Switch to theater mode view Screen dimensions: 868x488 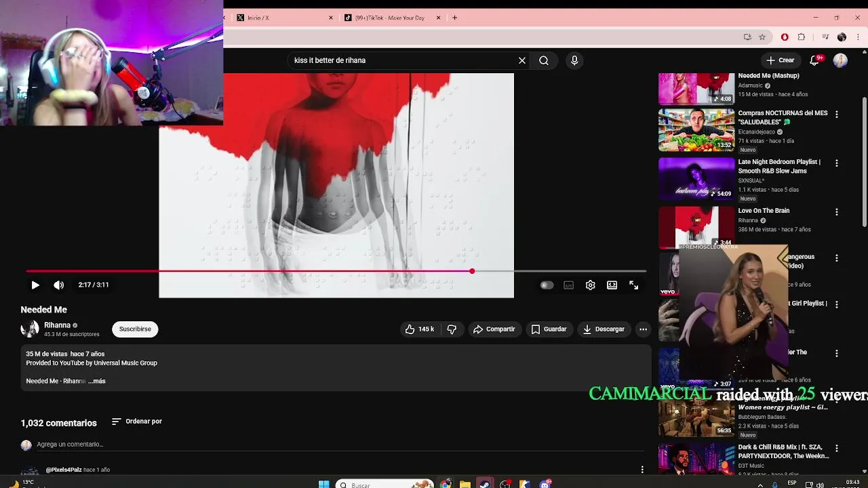[x=612, y=285]
